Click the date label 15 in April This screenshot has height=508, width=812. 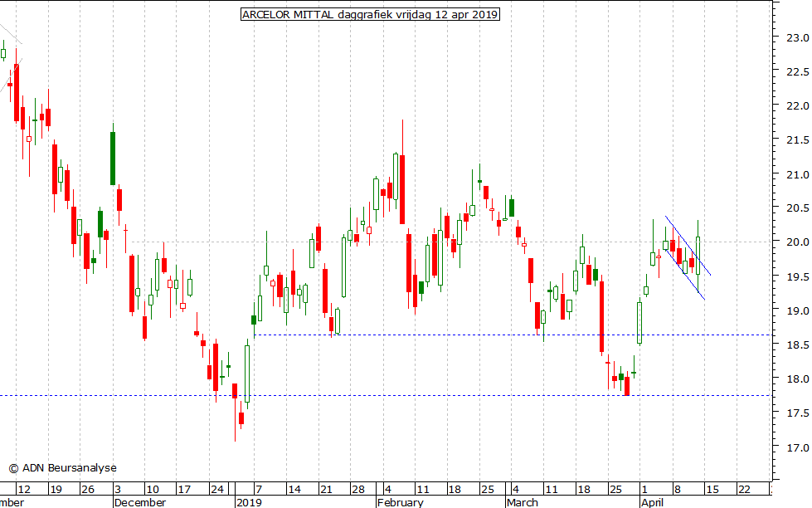click(x=712, y=489)
